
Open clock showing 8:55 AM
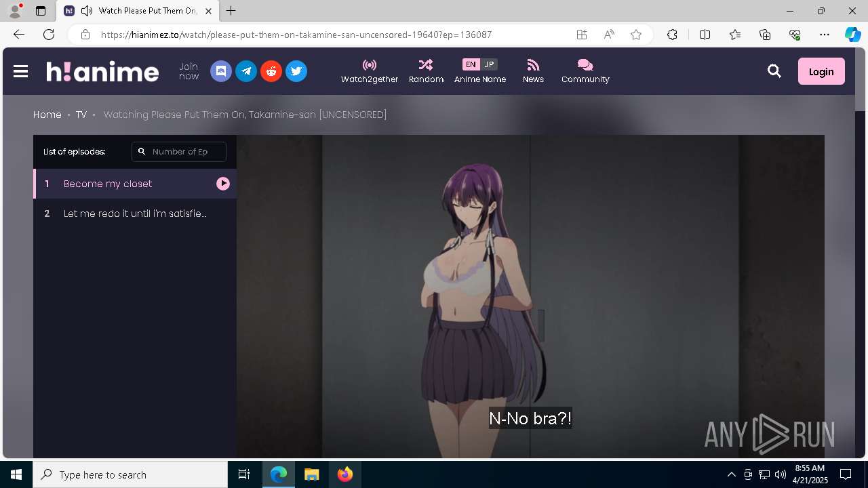pos(810,474)
